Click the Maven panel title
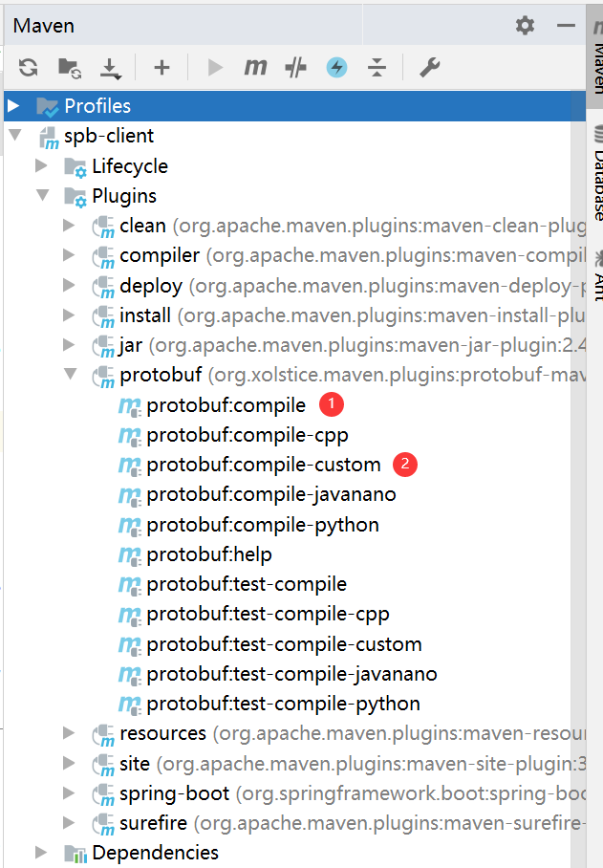603x868 pixels. click(44, 26)
